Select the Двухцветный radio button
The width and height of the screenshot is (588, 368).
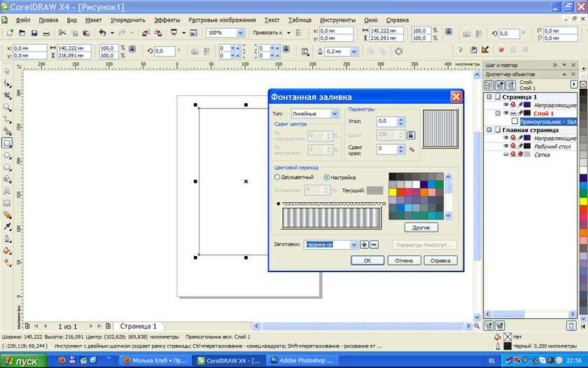click(278, 178)
